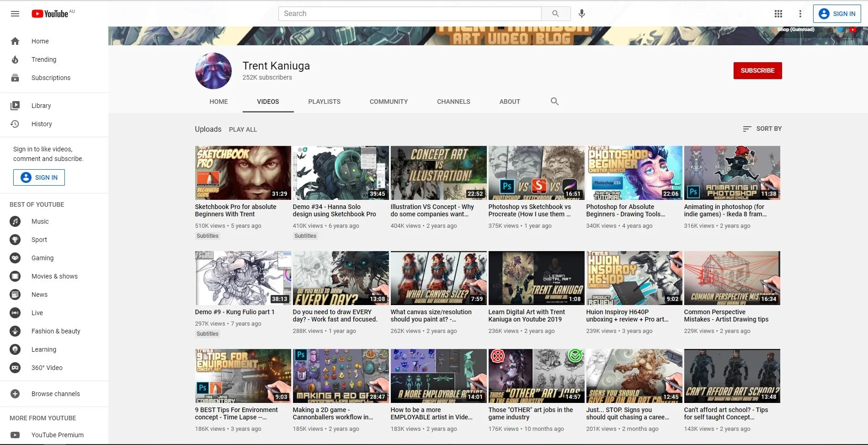The width and height of the screenshot is (868, 445).
Task: Click the '252K subscribers' text
Action: [267, 77]
